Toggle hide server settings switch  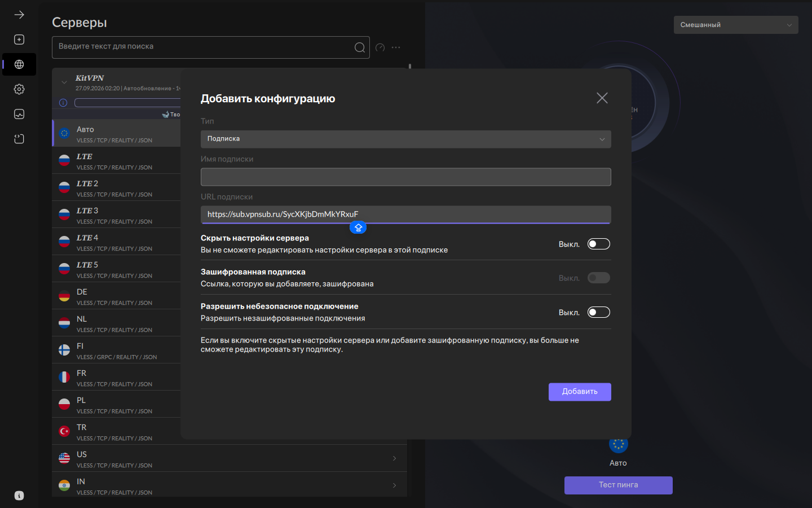click(x=599, y=244)
